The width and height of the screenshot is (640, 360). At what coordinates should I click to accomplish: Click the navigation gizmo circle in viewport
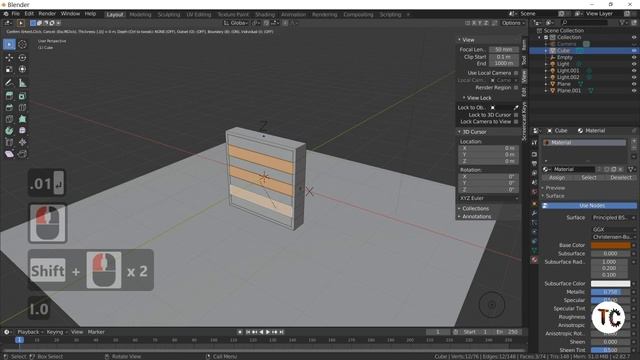(492, 305)
